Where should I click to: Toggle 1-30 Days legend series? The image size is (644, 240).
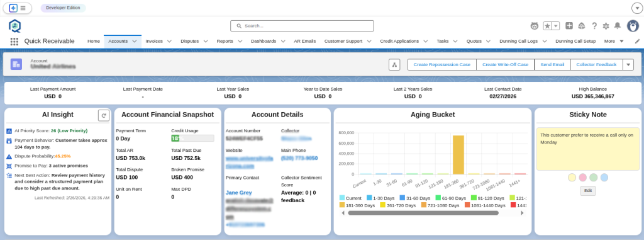380,198
